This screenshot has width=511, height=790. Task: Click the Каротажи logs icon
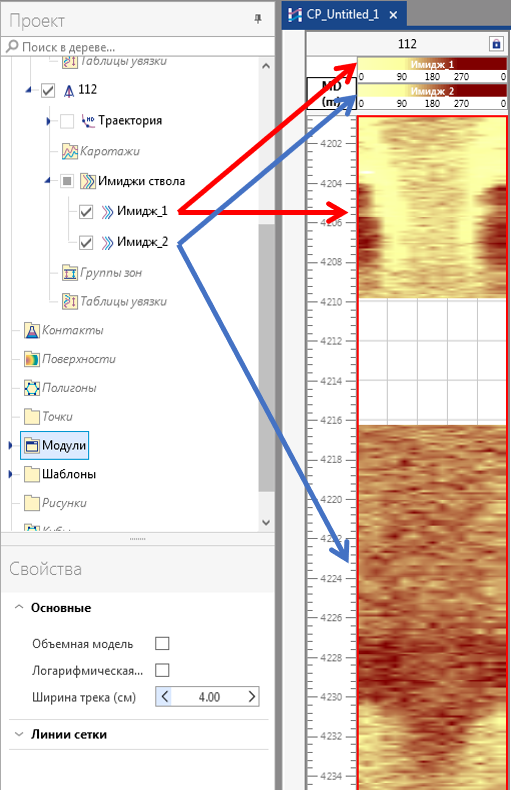[70, 151]
